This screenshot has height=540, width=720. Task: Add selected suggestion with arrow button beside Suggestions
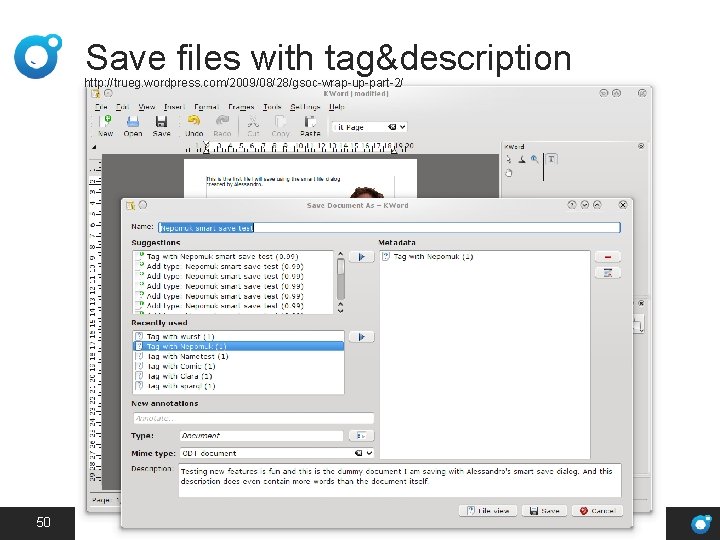pyautogui.click(x=361, y=257)
